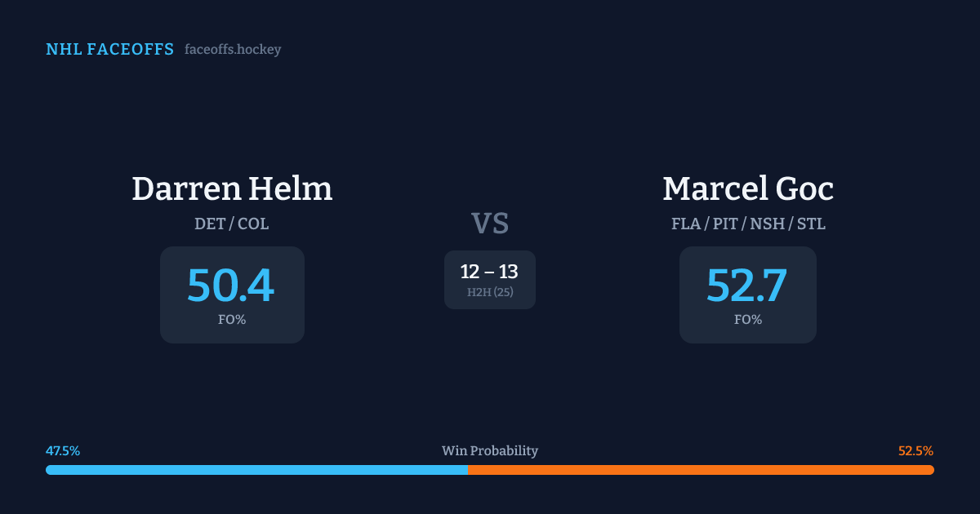Click the 52.5% win probability label
Viewport: 980px width, 514px height.
coord(915,451)
